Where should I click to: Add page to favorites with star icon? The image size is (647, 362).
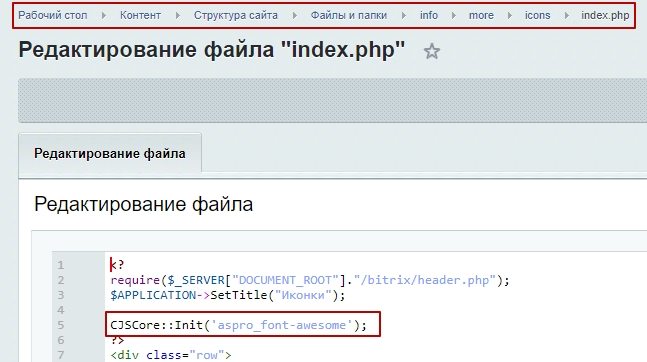(432, 51)
